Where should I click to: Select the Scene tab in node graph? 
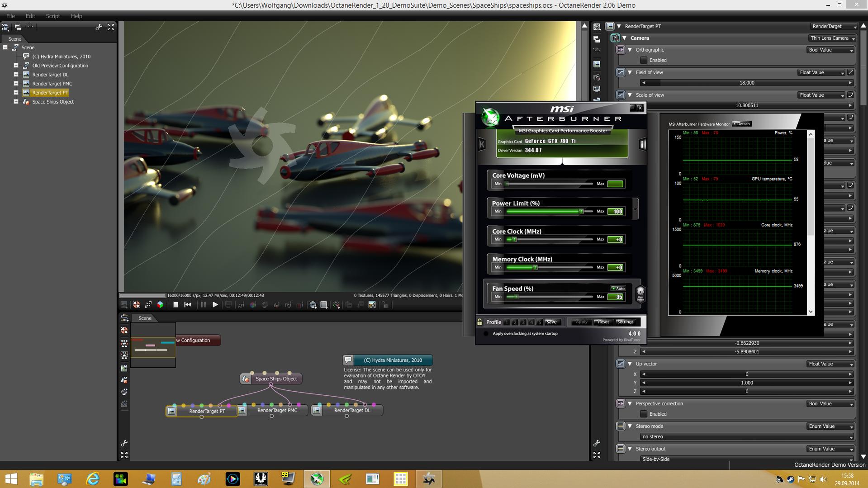point(145,318)
